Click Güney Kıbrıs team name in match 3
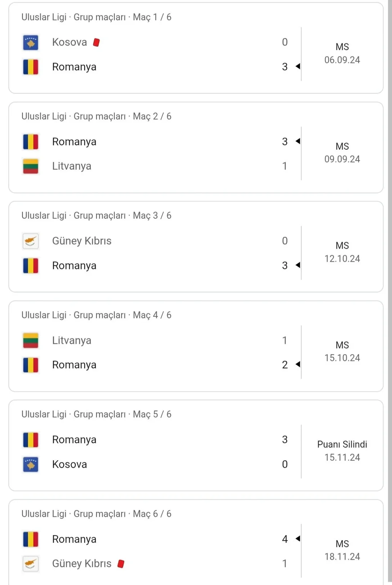Viewport: 392px width, 585px height. pyautogui.click(x=82, y=241)
